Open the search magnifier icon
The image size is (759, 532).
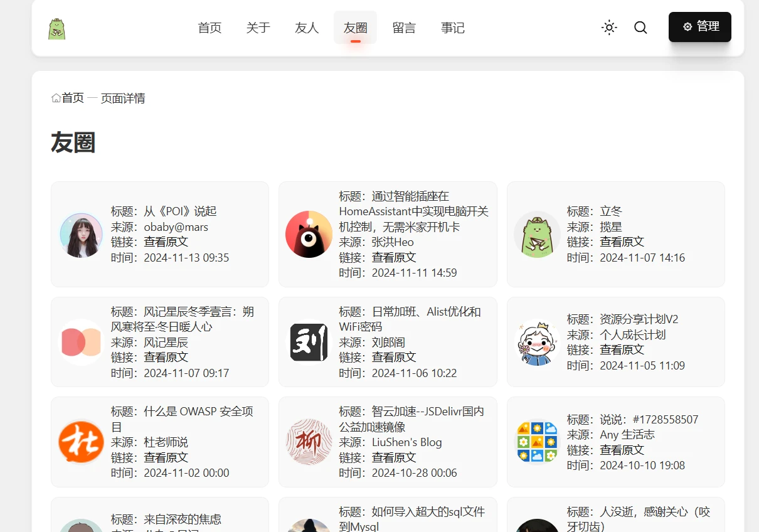(640, 28)
